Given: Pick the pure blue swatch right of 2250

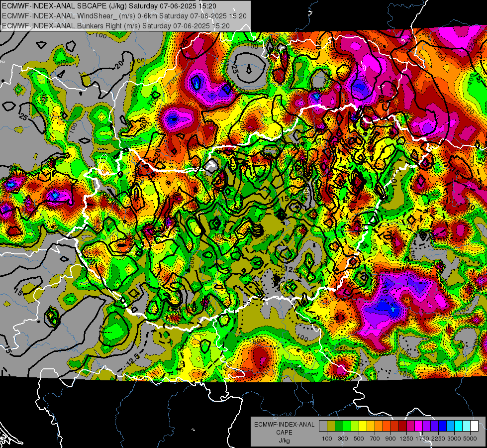Looking at the screenshot, I should [443, 426].
